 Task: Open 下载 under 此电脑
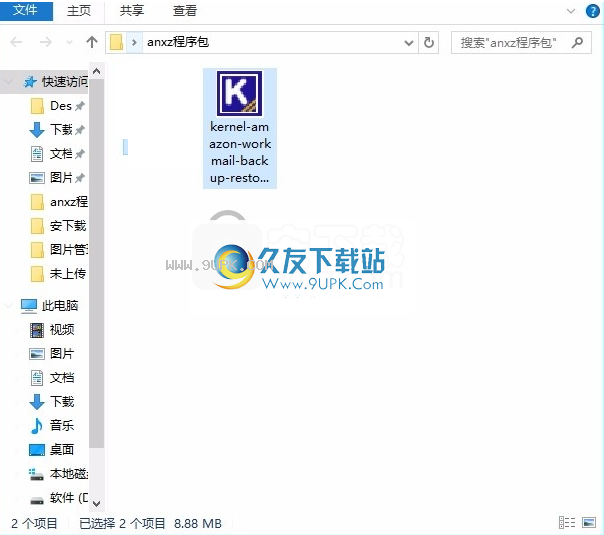click(62, 401)
